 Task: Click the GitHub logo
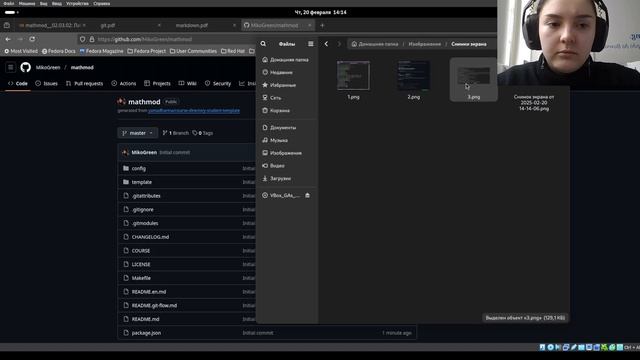pyautogui.click(x=25, y=67)
